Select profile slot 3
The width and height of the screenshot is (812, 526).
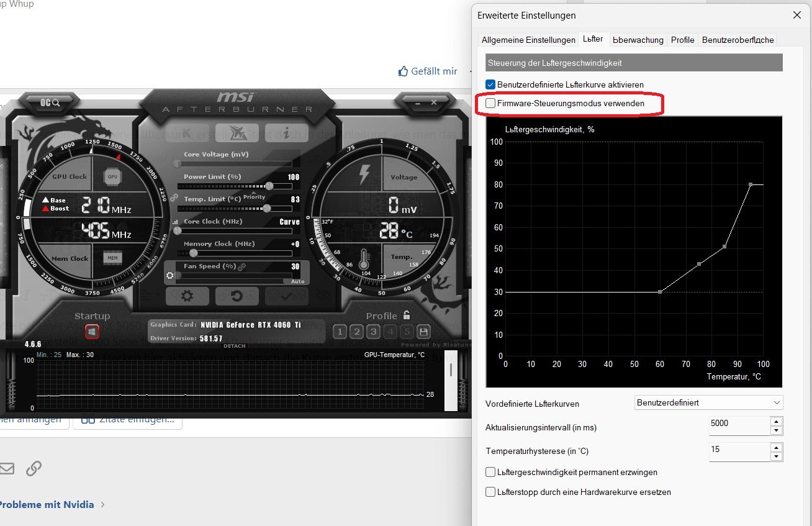[373, 332]
